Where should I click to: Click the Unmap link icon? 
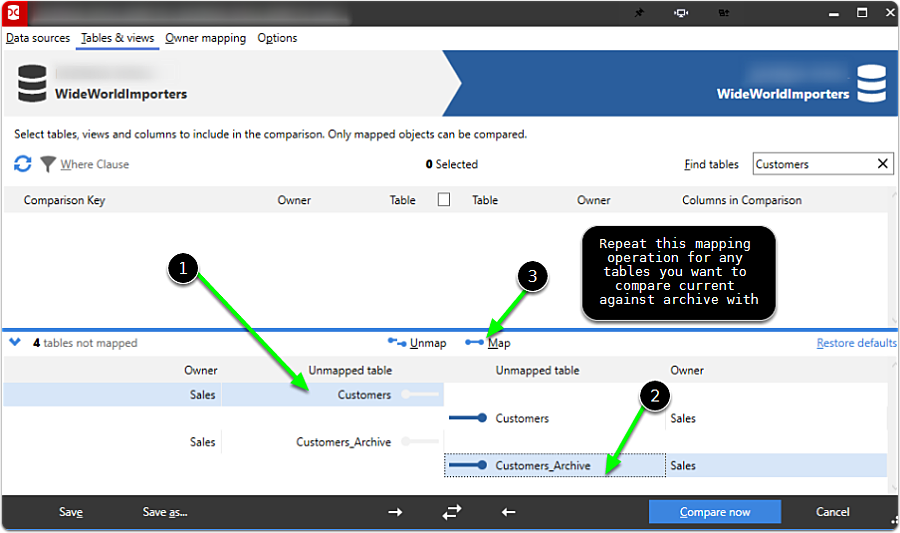[x=397, y=343]
